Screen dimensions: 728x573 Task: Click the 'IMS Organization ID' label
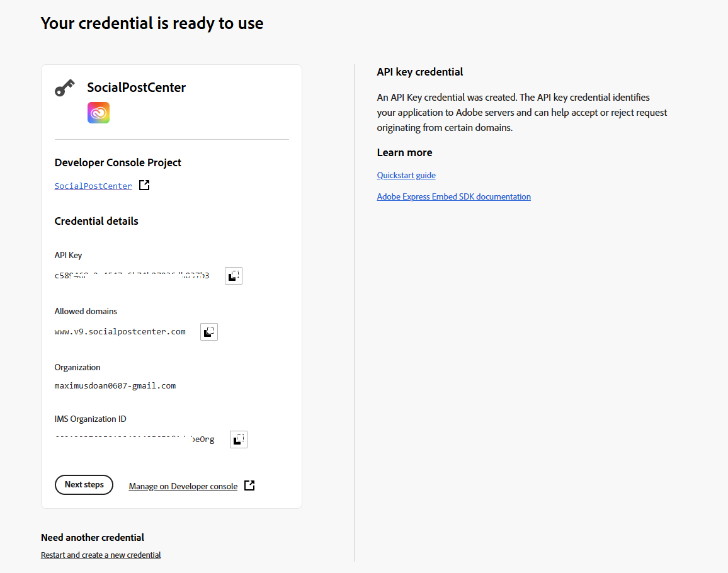(x=91, y=419)
